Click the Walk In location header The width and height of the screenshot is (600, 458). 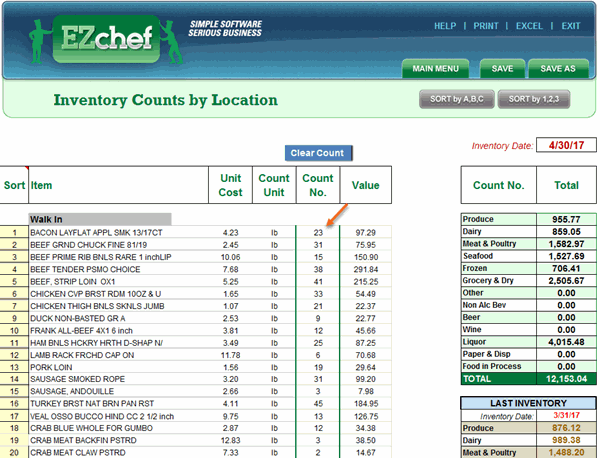(100, 219)
